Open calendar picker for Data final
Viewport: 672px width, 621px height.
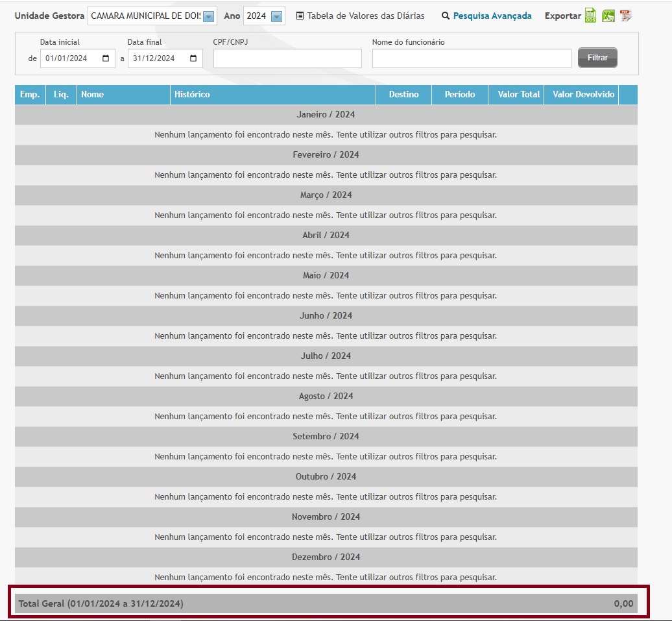[193, 58]
